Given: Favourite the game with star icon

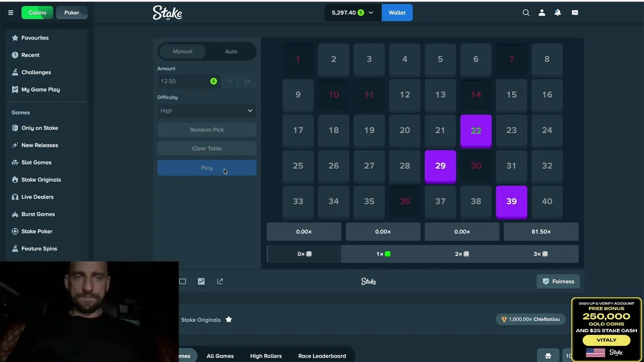Looking at the screenshot, I should click(228, 319).
